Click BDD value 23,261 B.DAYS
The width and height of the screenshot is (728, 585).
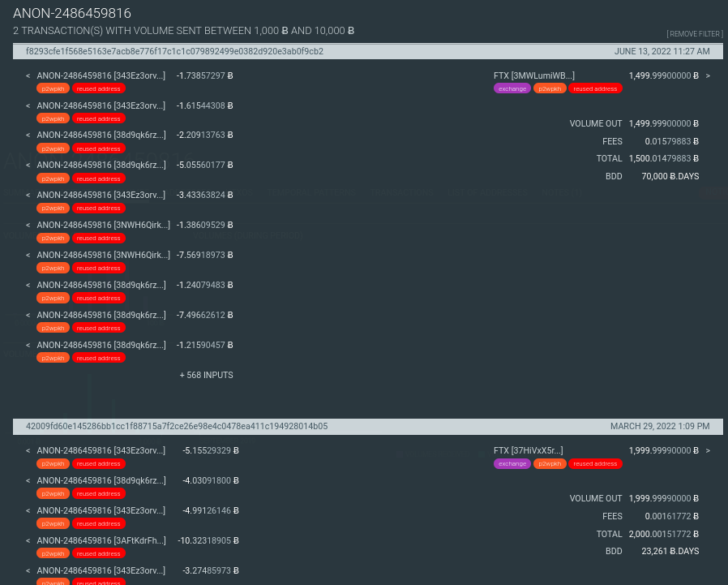(x=670, y=551)
